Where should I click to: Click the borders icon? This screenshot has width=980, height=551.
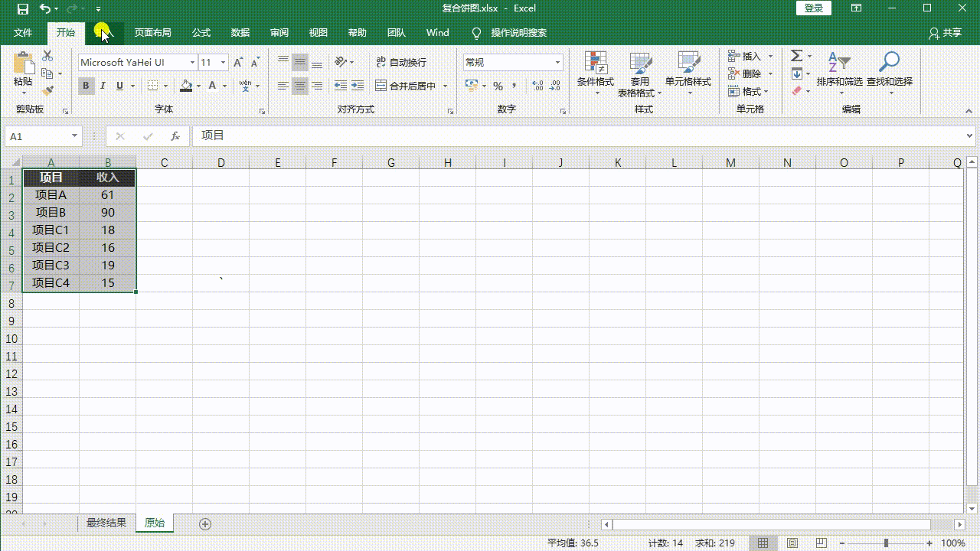coord(153,86)
